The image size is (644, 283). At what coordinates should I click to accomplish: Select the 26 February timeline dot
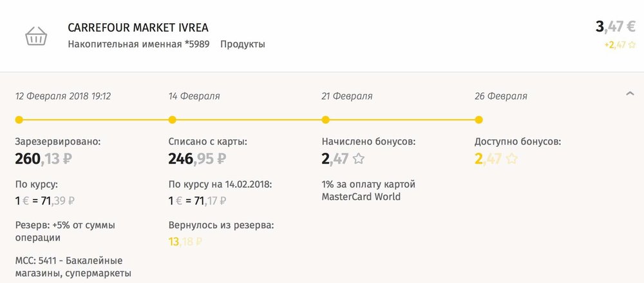click(479, 120)
